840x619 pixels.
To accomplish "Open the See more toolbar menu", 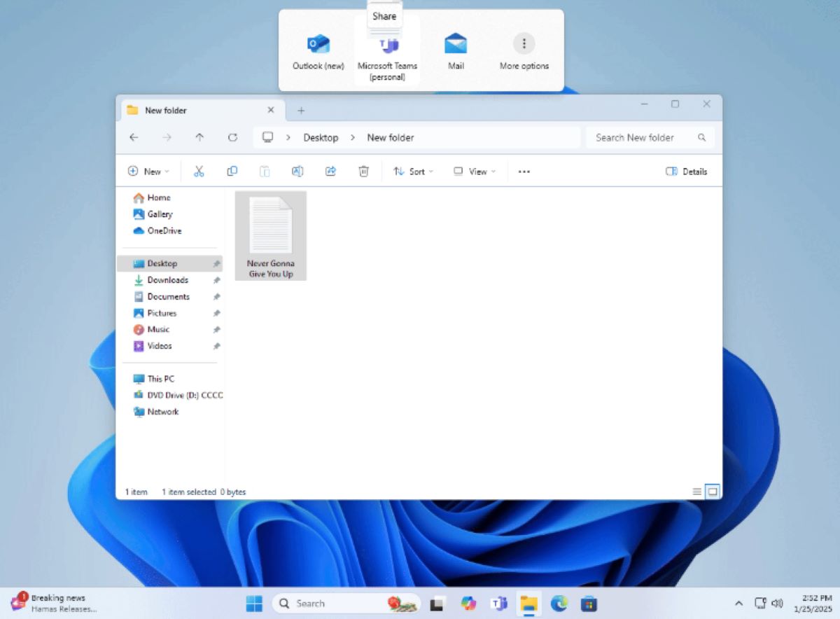I will click(x=524, y=171).
